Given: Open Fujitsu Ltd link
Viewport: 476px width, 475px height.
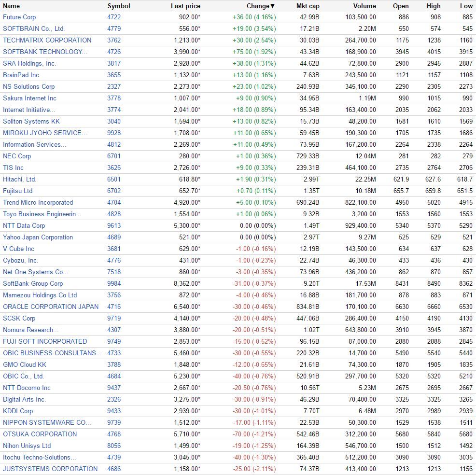Looking at the screenshot, I should click(17, 191).
